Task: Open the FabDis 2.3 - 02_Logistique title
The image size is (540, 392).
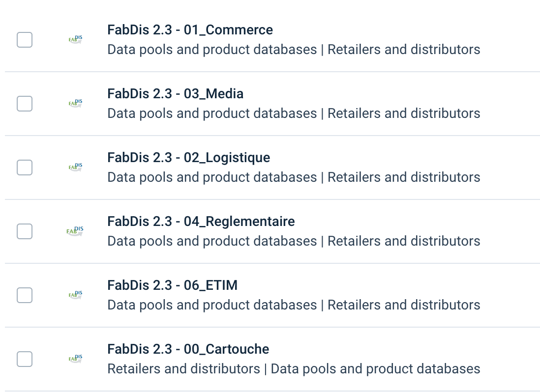Action: [x=188, y=158]
